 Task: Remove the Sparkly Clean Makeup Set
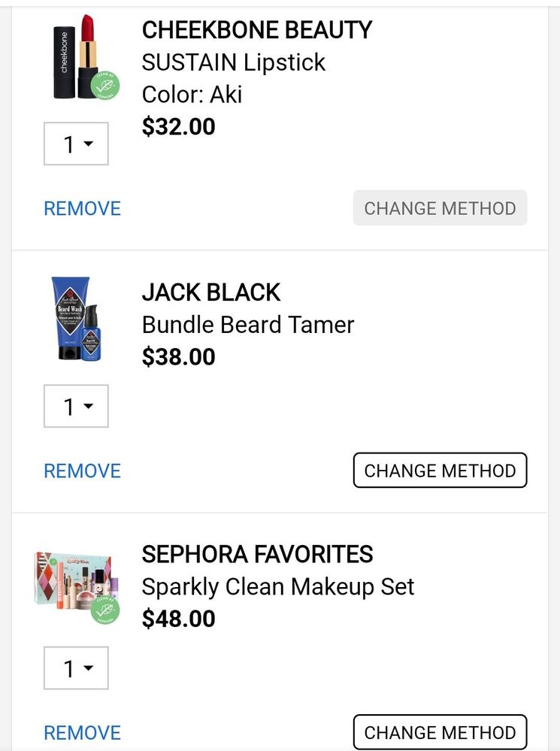[82, 733]
